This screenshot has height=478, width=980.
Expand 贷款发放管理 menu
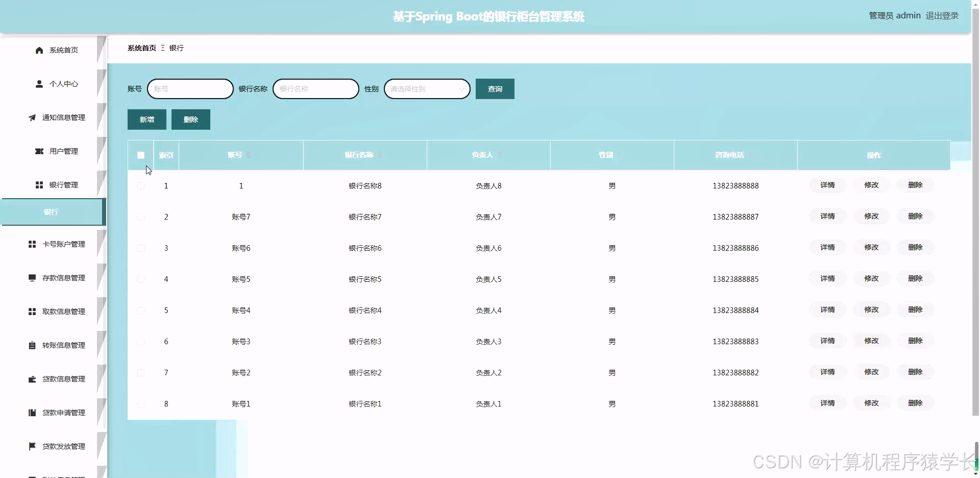pyautogui.click(x=54, y=446)
